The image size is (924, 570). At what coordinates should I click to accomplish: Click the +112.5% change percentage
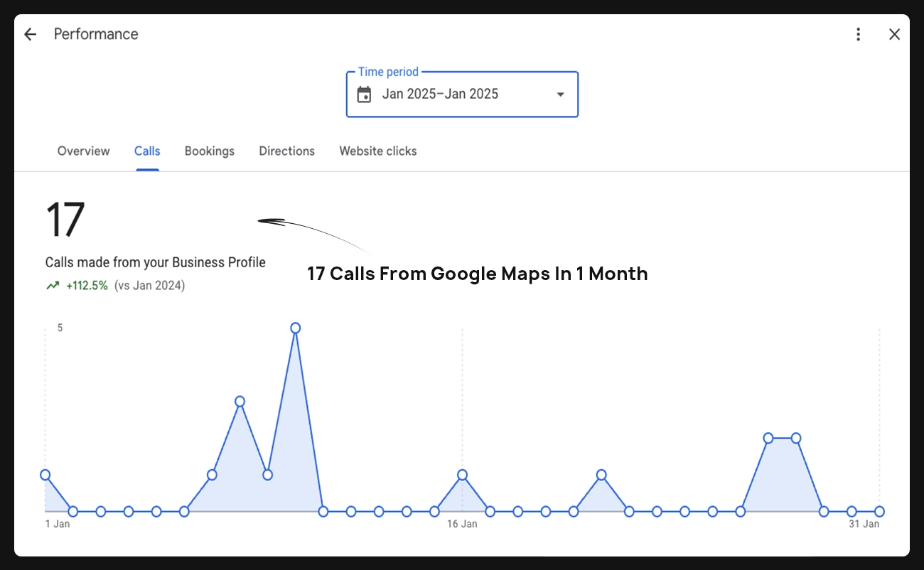pos(87,286)
